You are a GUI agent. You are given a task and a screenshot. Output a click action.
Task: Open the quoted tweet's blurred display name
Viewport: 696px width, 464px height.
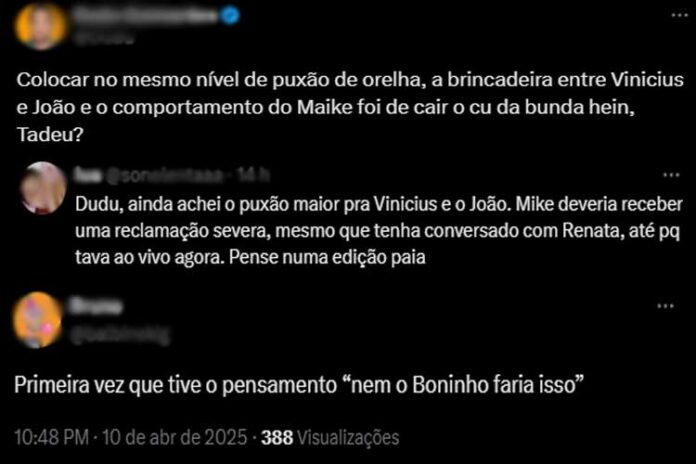click(x=88, y=175)
